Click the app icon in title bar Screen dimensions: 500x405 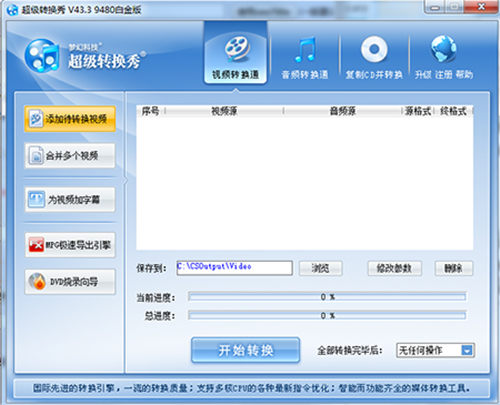point(12,10)
